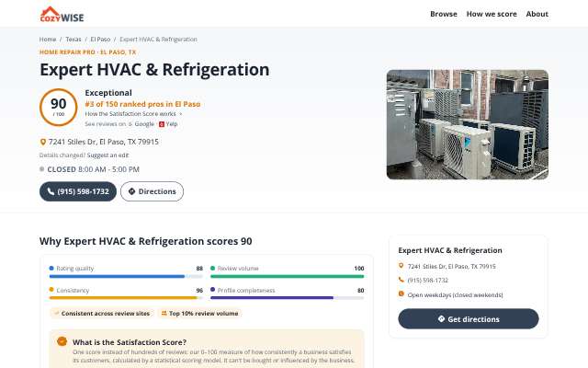The image size is (588, 368).
Task: Click the red Yelp icon
Action: pos(162,124)
